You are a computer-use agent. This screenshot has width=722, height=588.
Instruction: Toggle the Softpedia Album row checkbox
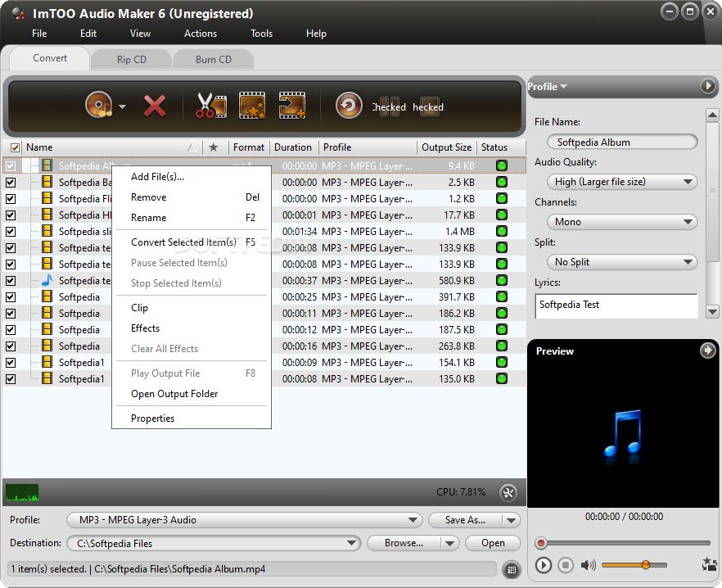point(11,166)
